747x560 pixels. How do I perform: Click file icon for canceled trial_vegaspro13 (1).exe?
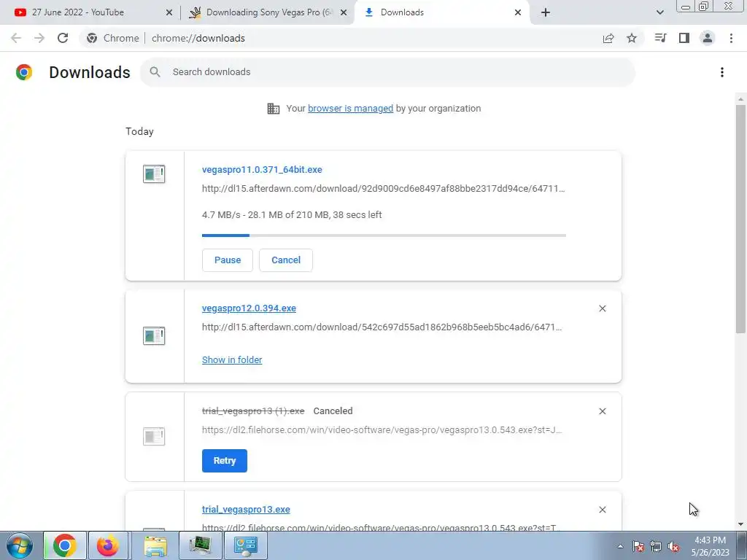point(154,436)
